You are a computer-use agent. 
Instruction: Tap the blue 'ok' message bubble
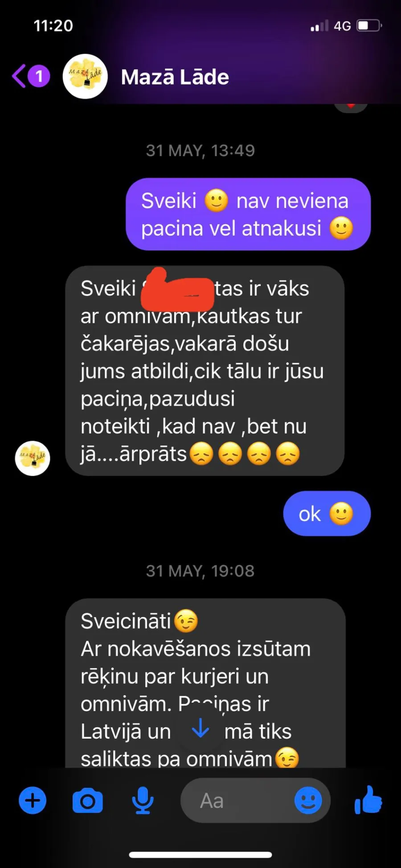327,513
